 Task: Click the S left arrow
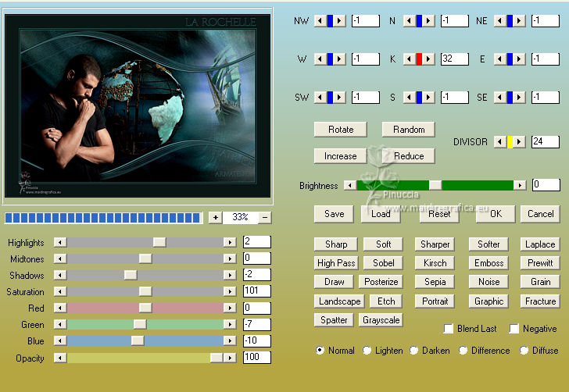[410, 97]
